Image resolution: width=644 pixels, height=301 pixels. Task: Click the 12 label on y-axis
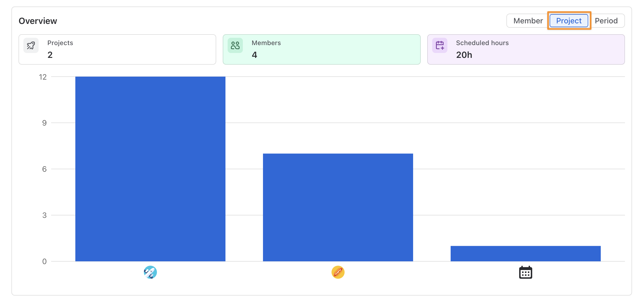coord(43,77)
